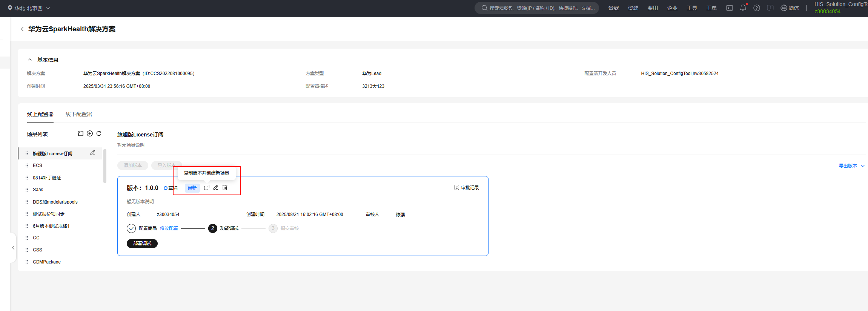The height and width of the screenshot is (311, 868).
Task: Click the location pin for 华北-北京四
Action: pos(10,8)
